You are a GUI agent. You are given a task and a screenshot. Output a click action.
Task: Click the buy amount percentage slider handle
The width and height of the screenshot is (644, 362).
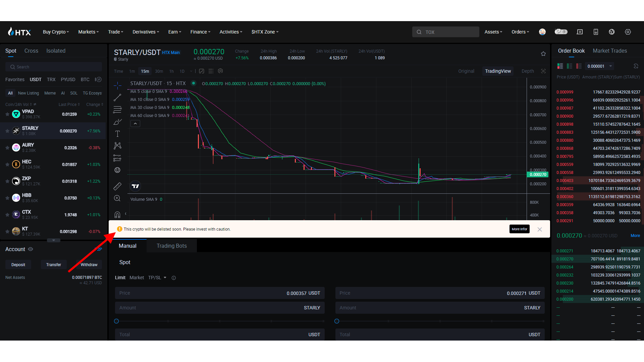116,321
